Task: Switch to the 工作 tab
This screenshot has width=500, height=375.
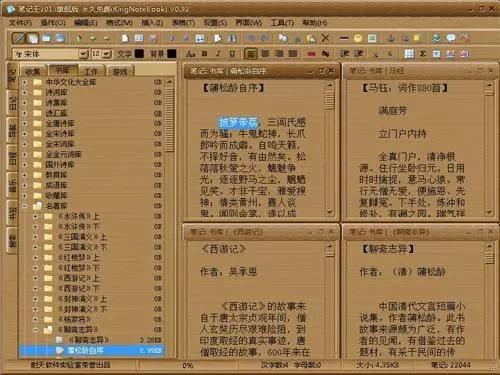Action: [x=91, y=71]
